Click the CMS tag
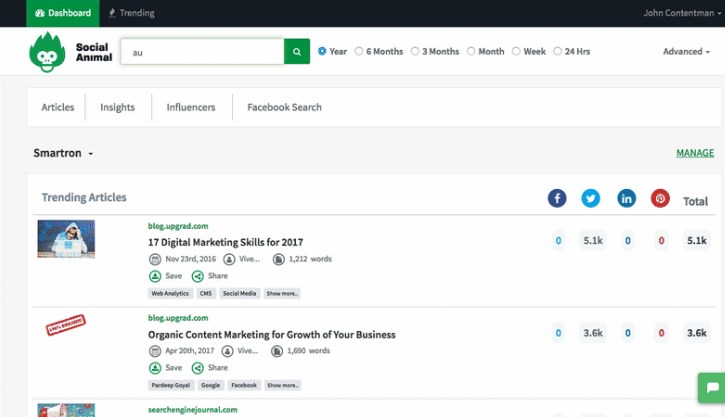Viewport: 725px width, 417px height. tap(206, 294)
